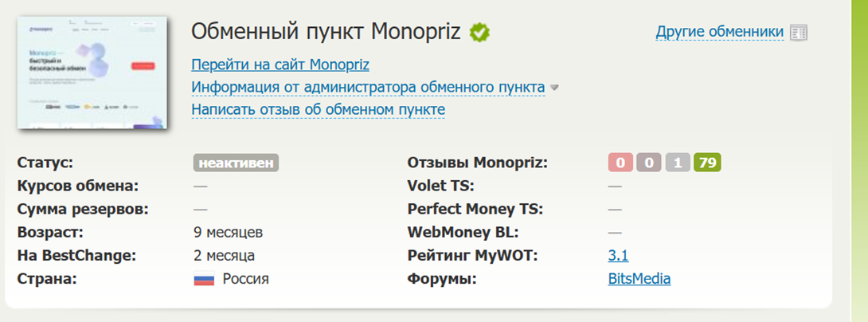Open the green "79" positive reviews badge
This screenshot has height=322, width=868.
pyautogui.click(x=707, y=163)
